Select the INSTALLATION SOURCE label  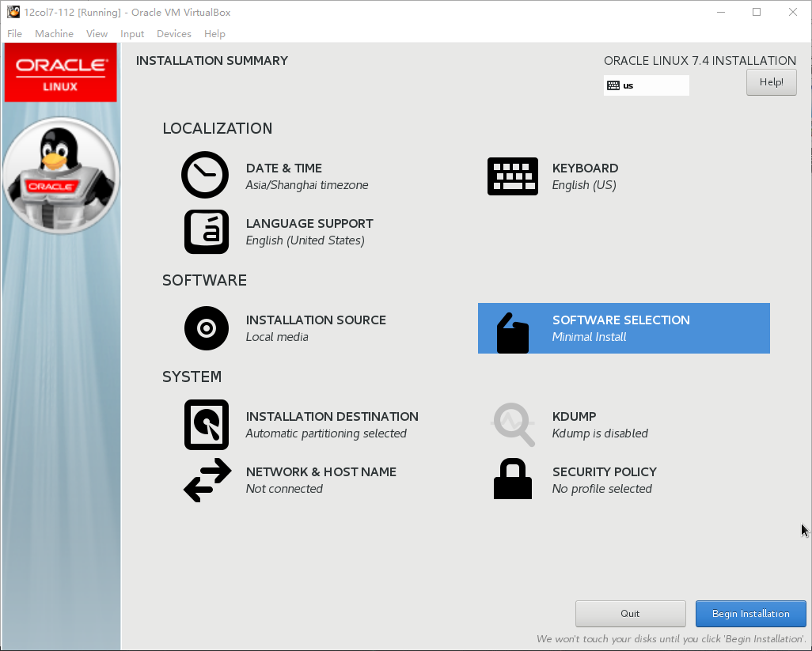coord(316,320)
